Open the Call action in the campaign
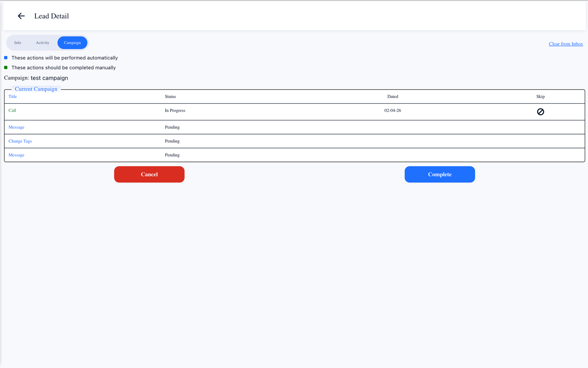Viewport: 588px width, 368px height. click(x=12, y=111)
